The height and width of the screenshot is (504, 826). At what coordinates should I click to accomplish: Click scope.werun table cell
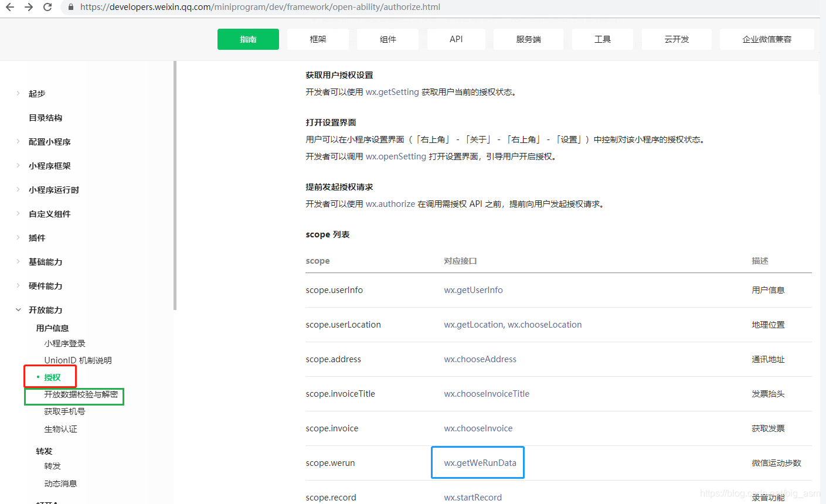tap(330, 463)
